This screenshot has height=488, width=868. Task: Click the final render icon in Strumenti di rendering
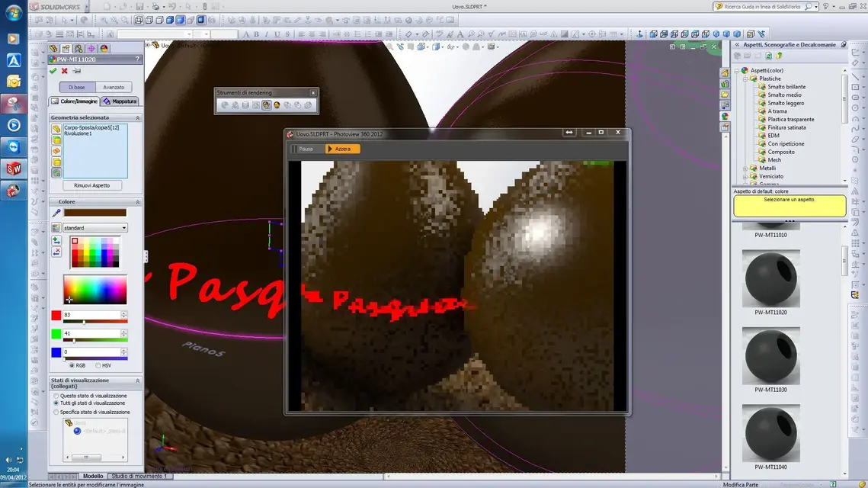tap(277, 105)
